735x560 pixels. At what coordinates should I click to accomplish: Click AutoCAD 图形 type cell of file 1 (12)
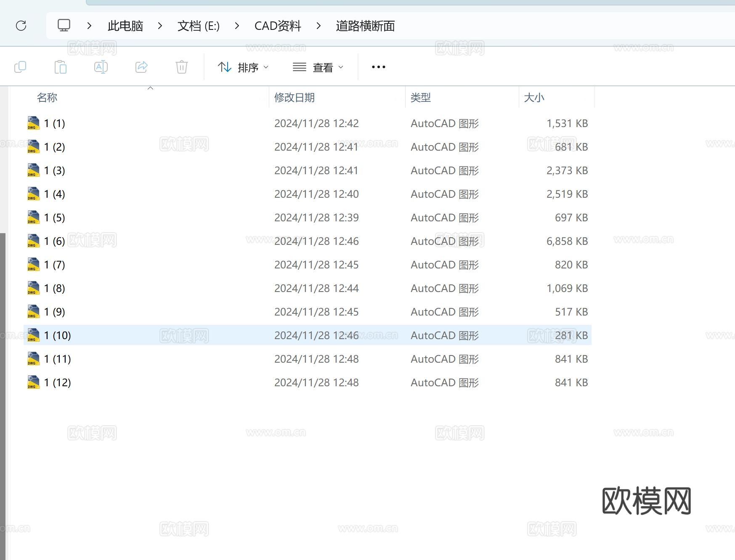[x=445, y=382]
